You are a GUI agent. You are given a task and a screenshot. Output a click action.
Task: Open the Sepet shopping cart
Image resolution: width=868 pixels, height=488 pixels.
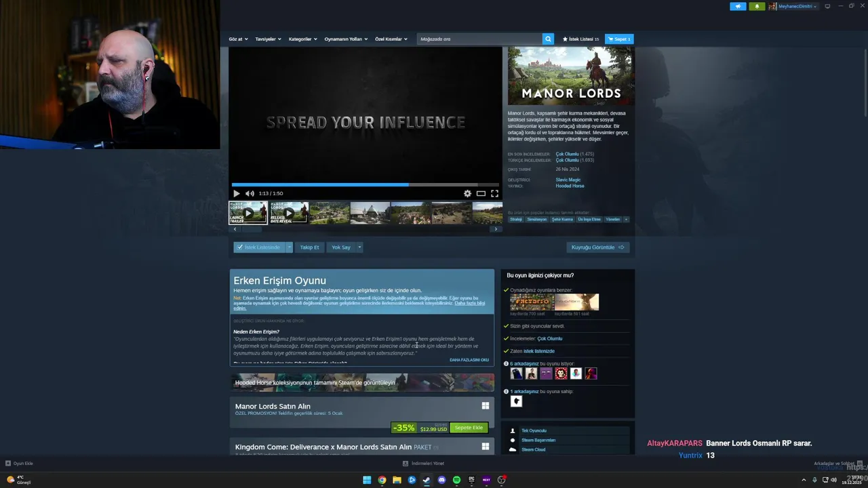(619, 39)
